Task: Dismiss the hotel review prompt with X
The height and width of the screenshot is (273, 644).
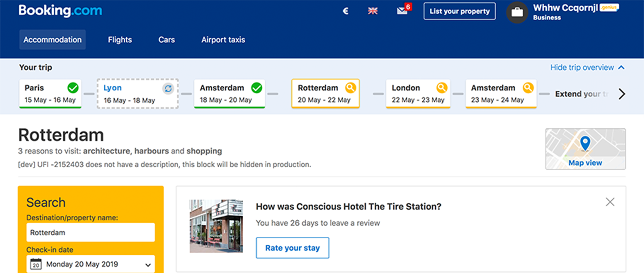Action: pyautogui.click(x=610, y=202)
